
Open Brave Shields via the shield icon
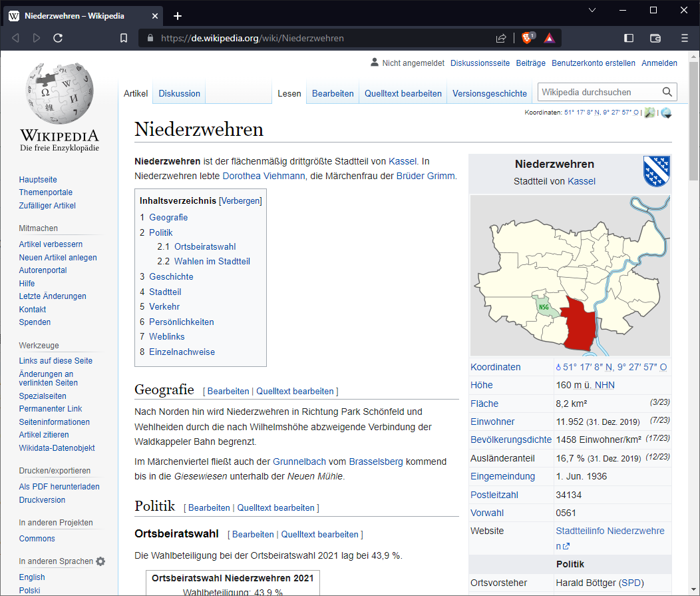[x=528, y=38]
